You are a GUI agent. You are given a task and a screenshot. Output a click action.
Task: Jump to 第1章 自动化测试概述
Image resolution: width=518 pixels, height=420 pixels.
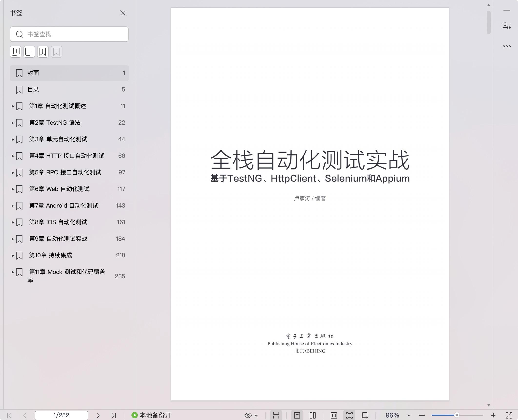click(58, 106)
